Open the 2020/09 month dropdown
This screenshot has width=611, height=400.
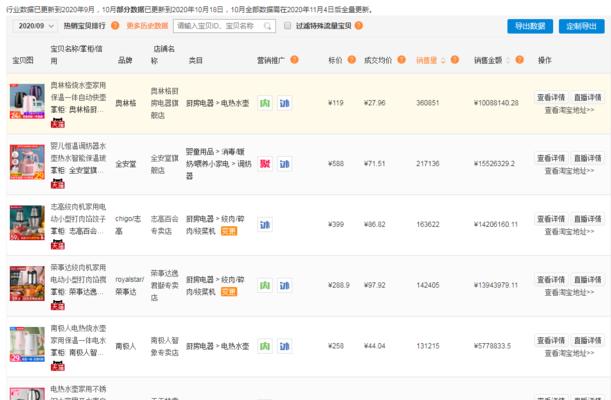[x=35, y=26]
